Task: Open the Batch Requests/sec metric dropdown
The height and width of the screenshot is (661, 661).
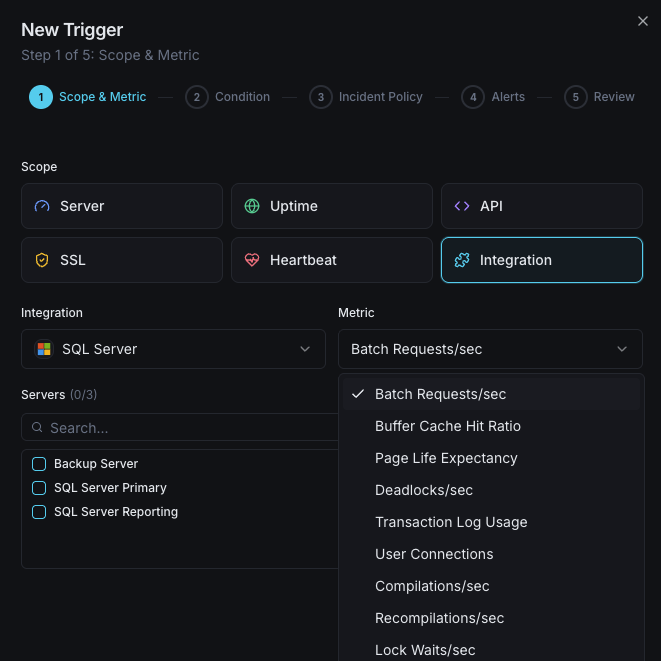Action: pos(490,349)
